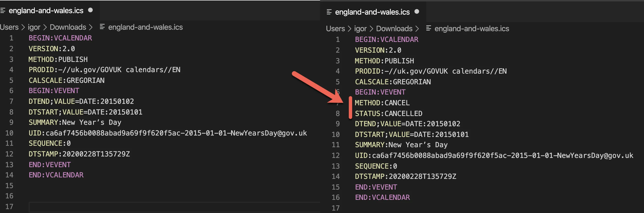Open england-and-wales.ics breadcrumb in left editor

point(145,27)
